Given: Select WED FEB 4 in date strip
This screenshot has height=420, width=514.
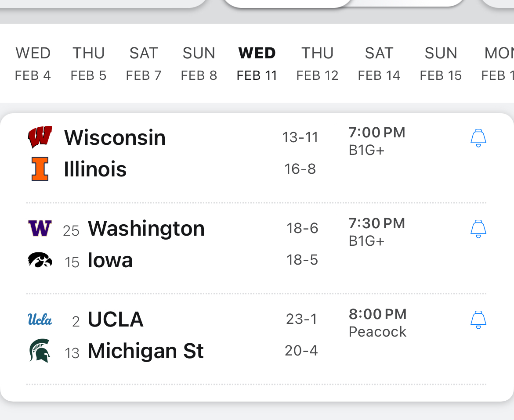Looking at the screenshot, I should [x=33, y=64].
